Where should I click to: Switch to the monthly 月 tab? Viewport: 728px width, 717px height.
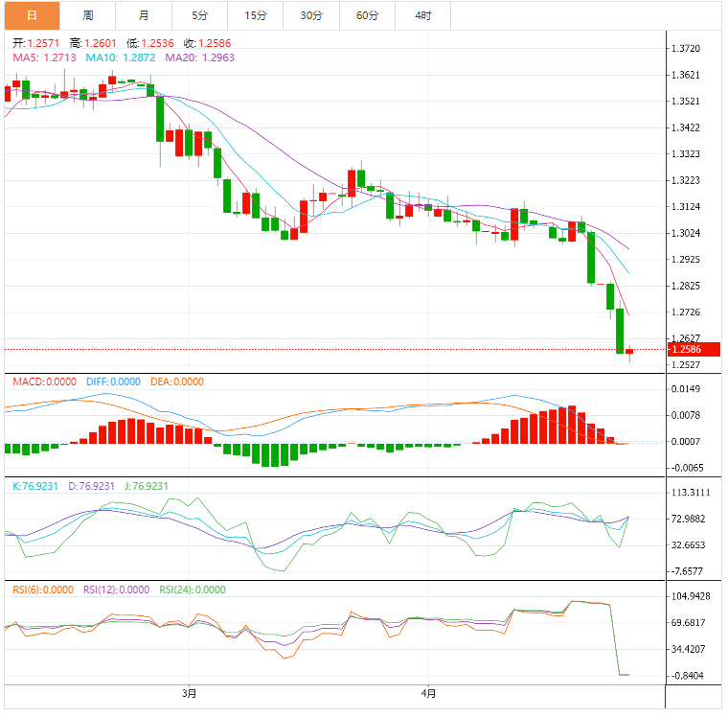[144, 15]
